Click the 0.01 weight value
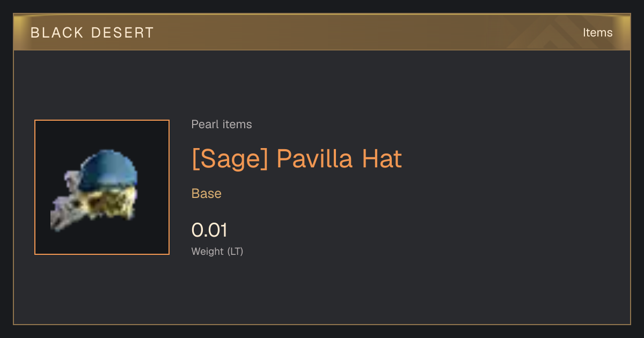This screenshot has width=644, height=338. 209,230
